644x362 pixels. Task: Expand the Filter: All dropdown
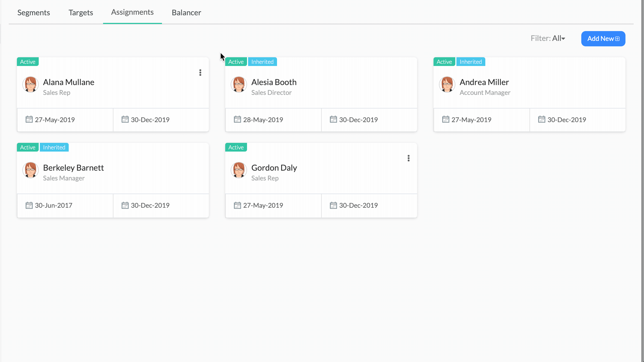(548, 38)
